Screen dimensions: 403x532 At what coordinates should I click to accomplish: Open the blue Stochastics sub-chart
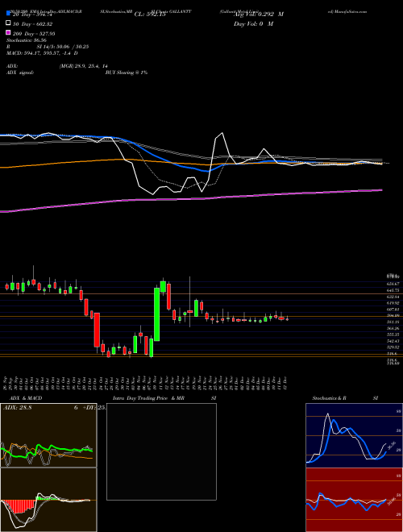tap(354, 435)
